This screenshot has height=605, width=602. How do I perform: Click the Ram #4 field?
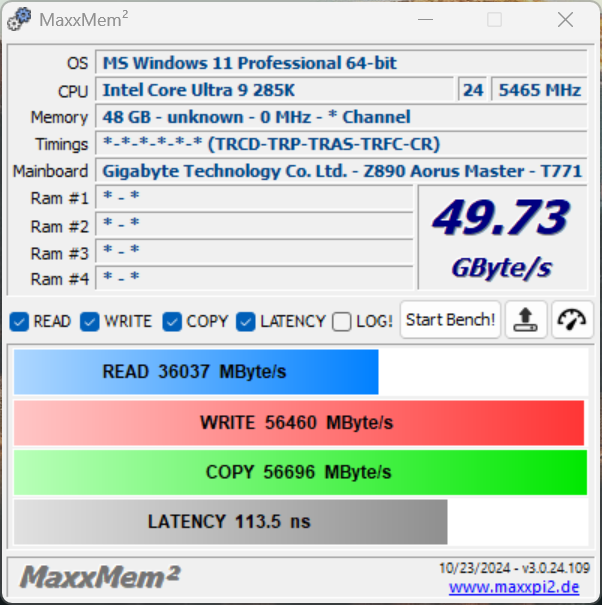tap(254, 278)
